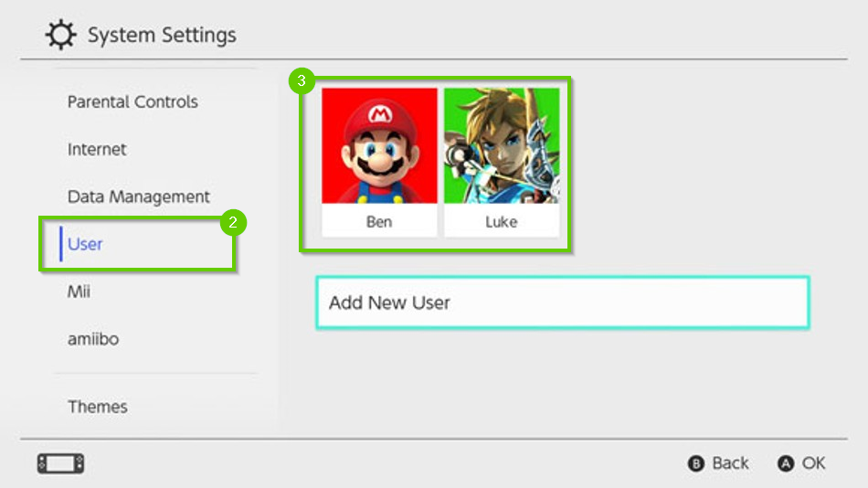Select the User sidebar entry
Screen dimensions: 868x488
(85, 244)
